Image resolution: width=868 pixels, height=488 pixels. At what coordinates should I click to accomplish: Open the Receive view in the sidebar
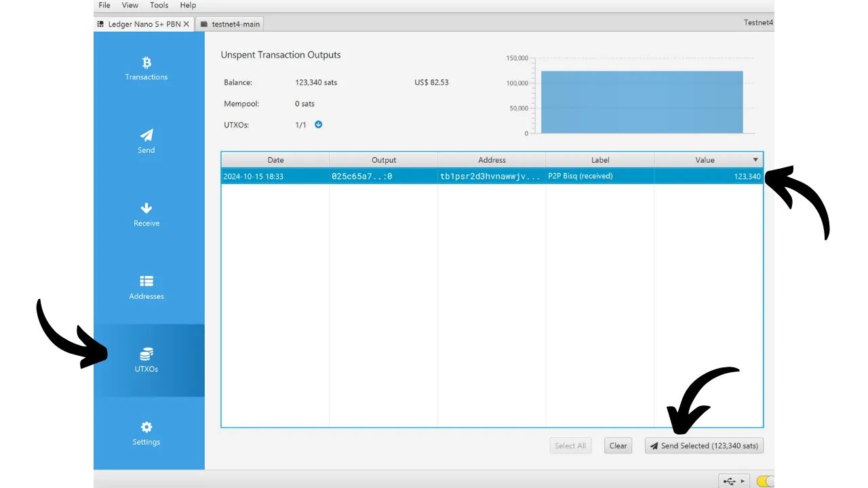click(146, 215)
